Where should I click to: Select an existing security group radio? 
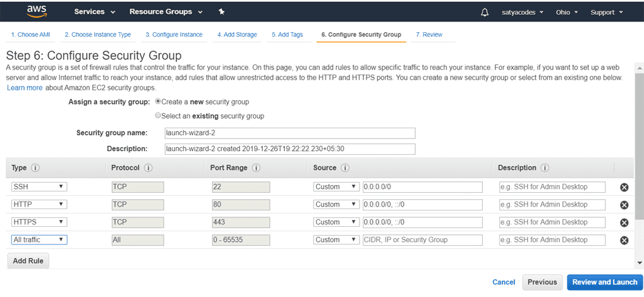pos(158,116)
